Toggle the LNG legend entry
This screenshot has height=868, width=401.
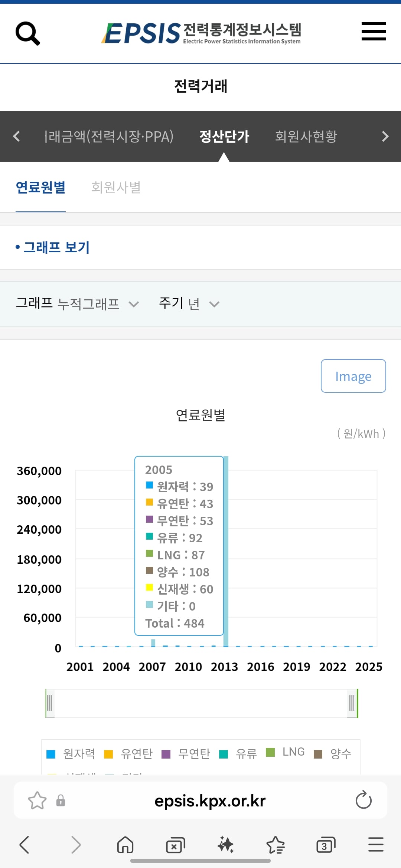(x=286, y=752)
